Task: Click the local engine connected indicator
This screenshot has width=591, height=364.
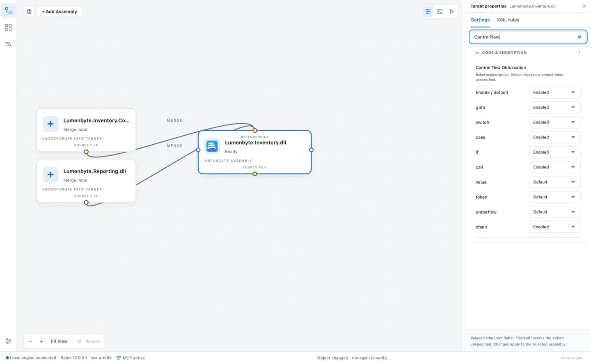Action: tap(31, 358)
